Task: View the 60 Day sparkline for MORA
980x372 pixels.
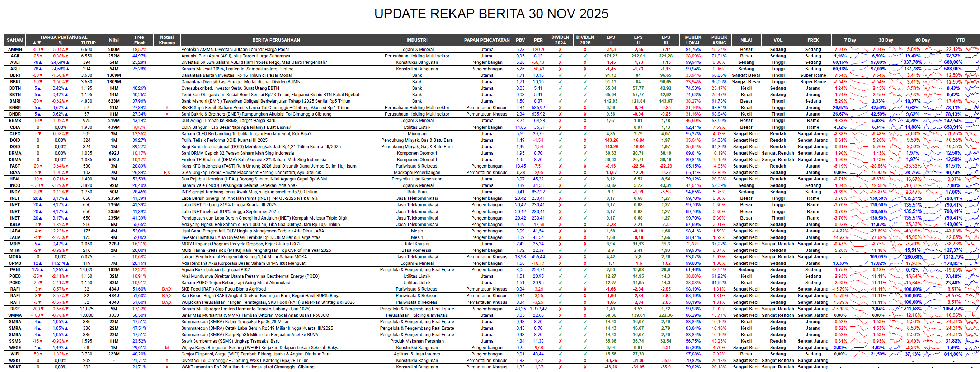Action: pyautogui.click(x=933, y=257)
